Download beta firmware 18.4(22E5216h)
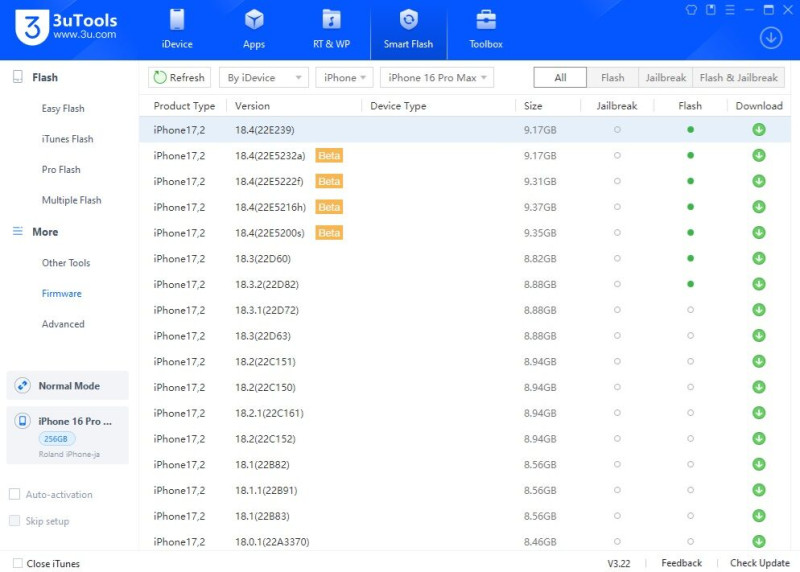 point(759,207)
